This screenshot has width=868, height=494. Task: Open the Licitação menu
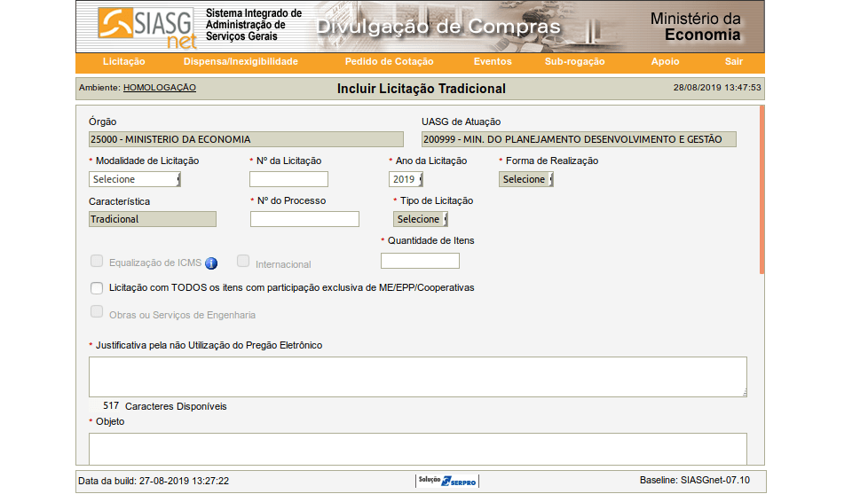(124, 61)
